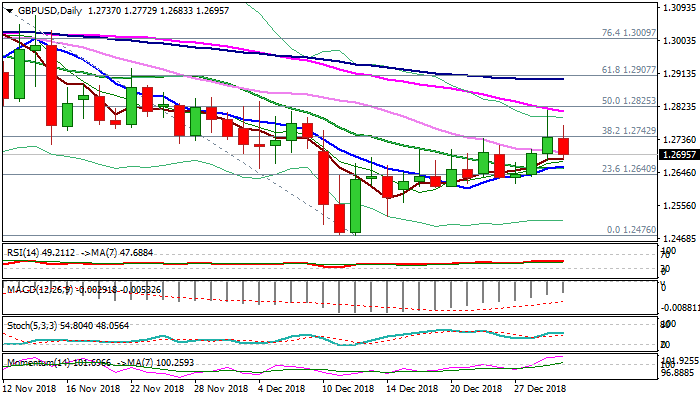The height and width of the screenshot is (400, 700).
Task: Click the 27 Dec 2018 date marker
Action: tap(541, 387)
